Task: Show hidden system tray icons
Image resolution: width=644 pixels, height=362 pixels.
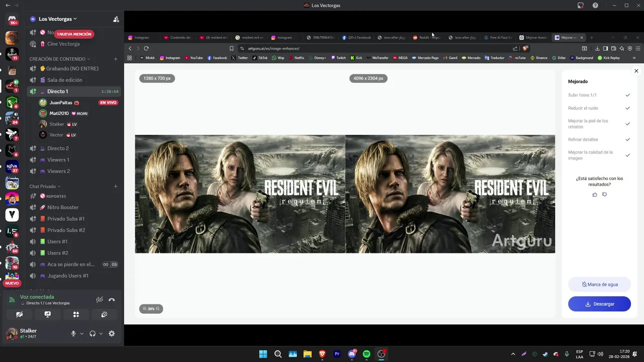Action: [x=513, y=354]
